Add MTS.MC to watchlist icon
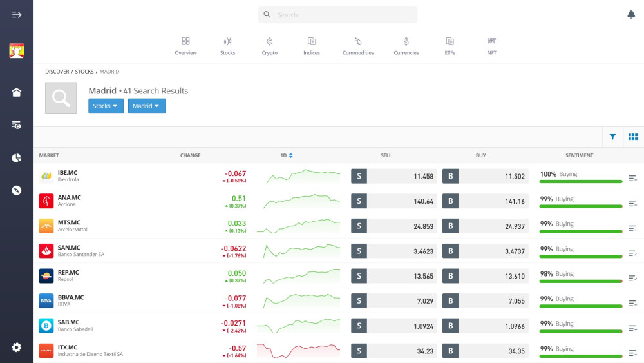This screenshot has height=363, width=644. [x=632, y=229]
